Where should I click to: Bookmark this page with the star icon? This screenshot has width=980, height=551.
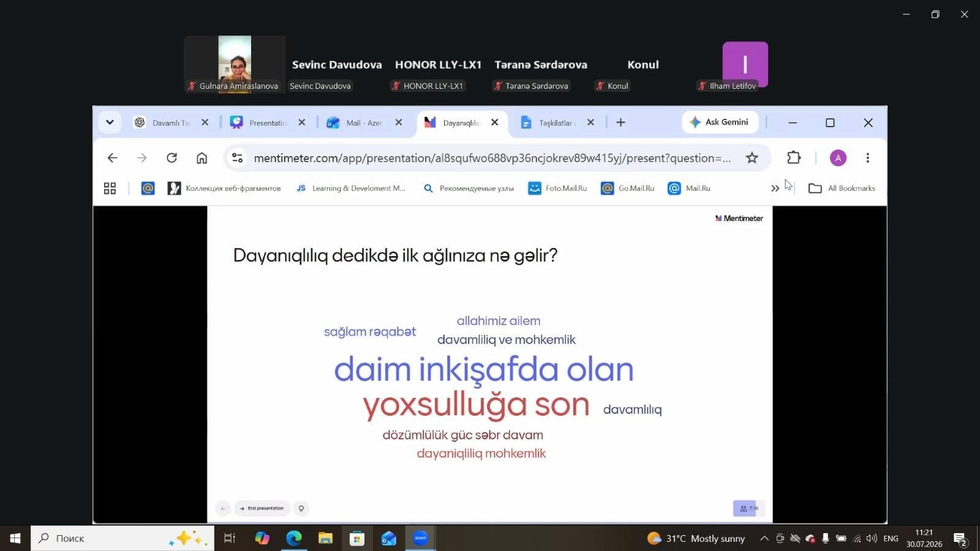pyautogui.click(x=752, y=158)
